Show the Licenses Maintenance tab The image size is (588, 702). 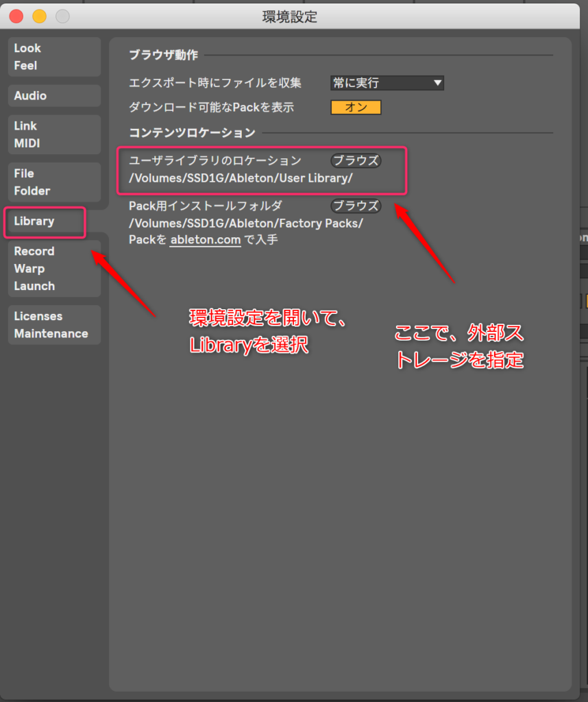(x=53, y=325)
